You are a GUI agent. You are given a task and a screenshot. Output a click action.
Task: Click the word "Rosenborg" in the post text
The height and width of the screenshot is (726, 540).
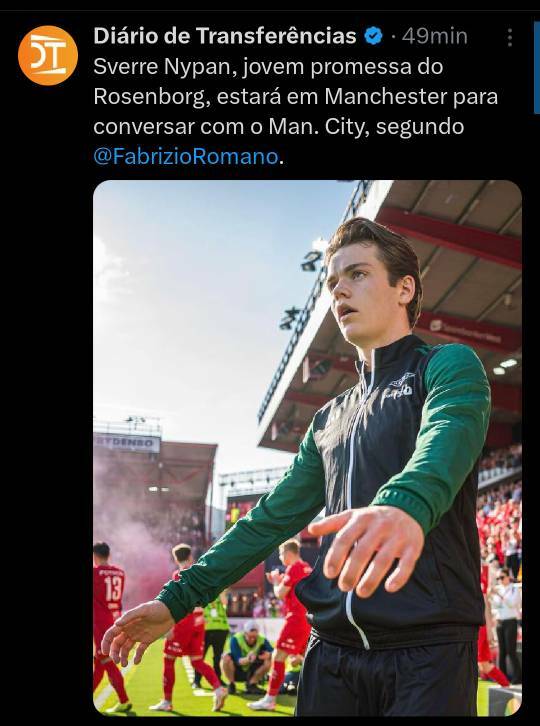click(149, 97)
